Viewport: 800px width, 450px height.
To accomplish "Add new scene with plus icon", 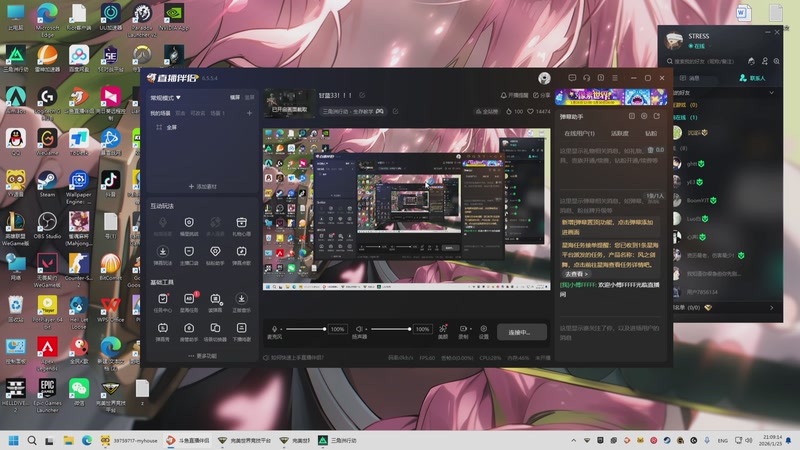I will click(249, 113).
